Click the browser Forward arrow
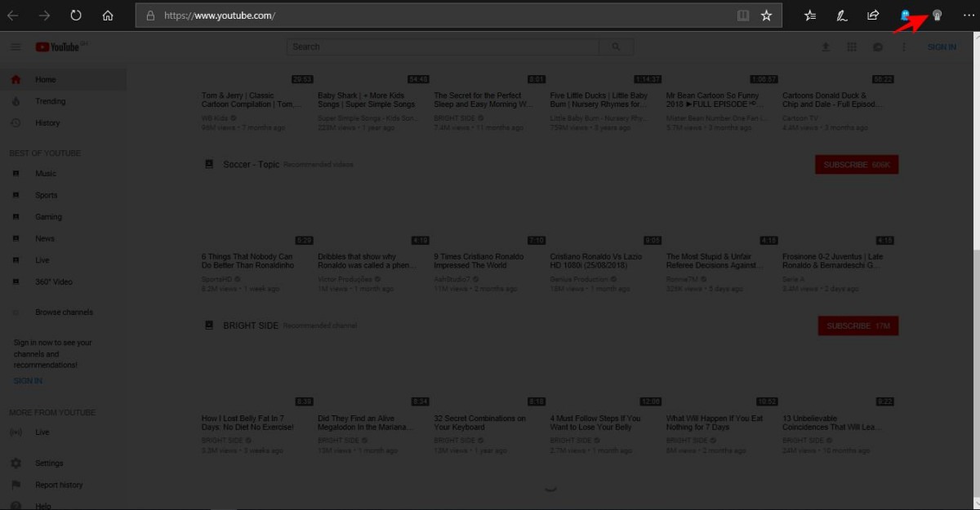 pyautogui.click(x=44, y=16)
